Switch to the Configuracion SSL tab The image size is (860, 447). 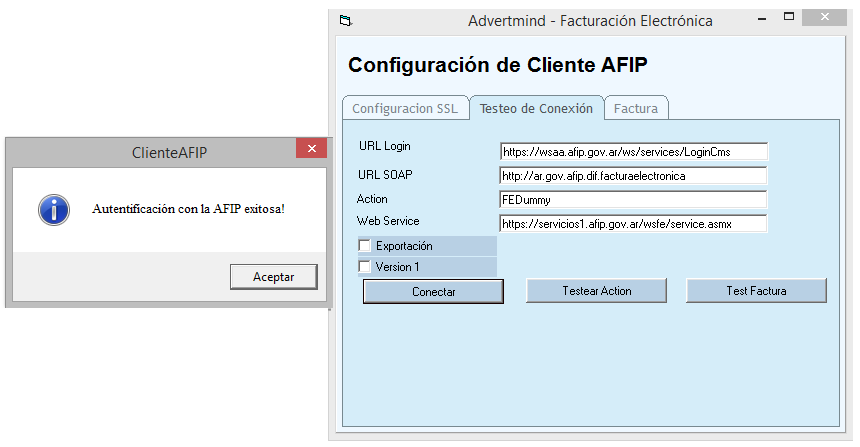pyautogui.click(x=405, y=108)
